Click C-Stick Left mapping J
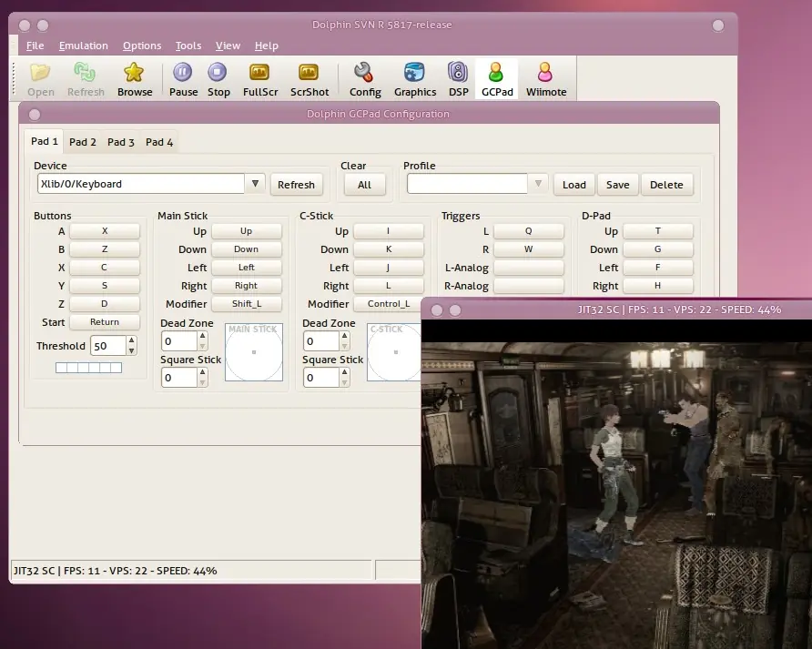Viewport: 812px width, 649px height. click(x=389, y=268)
